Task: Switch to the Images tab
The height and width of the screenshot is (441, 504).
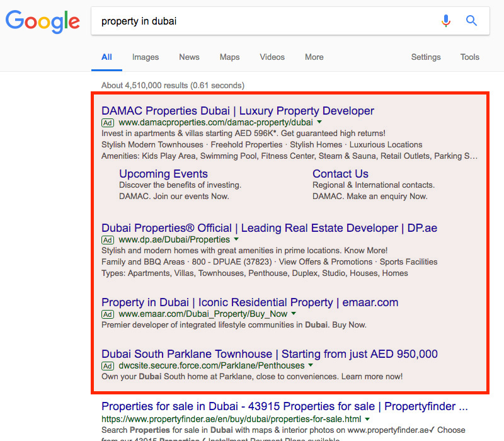Action: point(146,57)
